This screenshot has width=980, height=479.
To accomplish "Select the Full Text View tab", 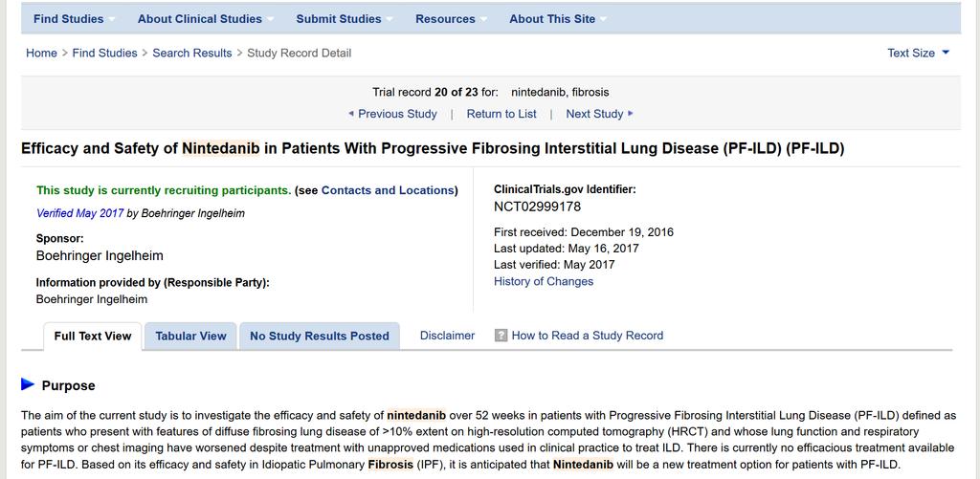I will point(93,336).
